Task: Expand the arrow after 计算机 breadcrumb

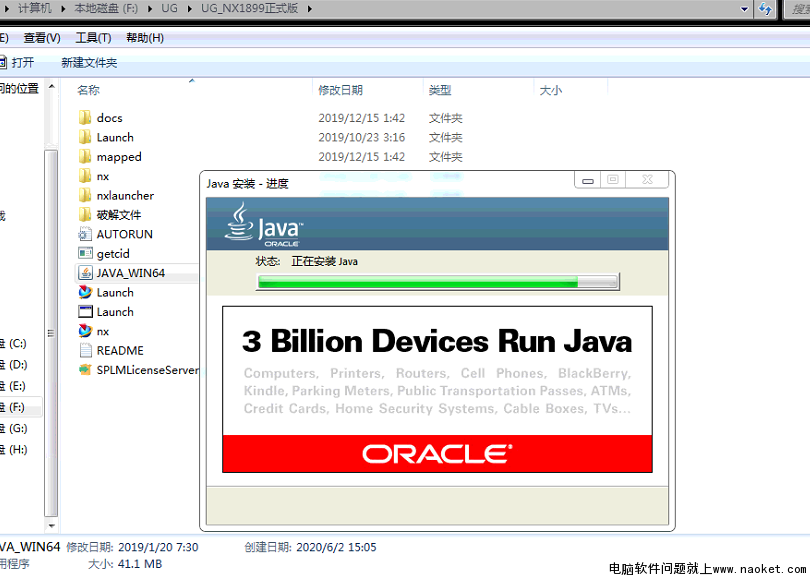Action: click(x=63, y=9)
